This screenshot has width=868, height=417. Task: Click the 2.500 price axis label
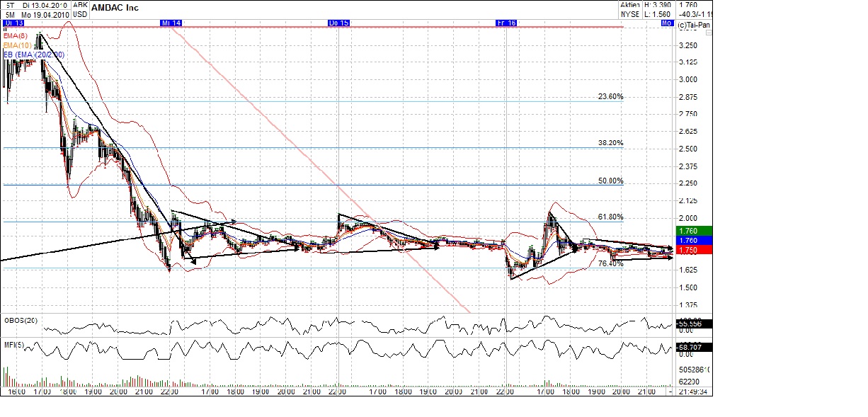tap(689, 149)
